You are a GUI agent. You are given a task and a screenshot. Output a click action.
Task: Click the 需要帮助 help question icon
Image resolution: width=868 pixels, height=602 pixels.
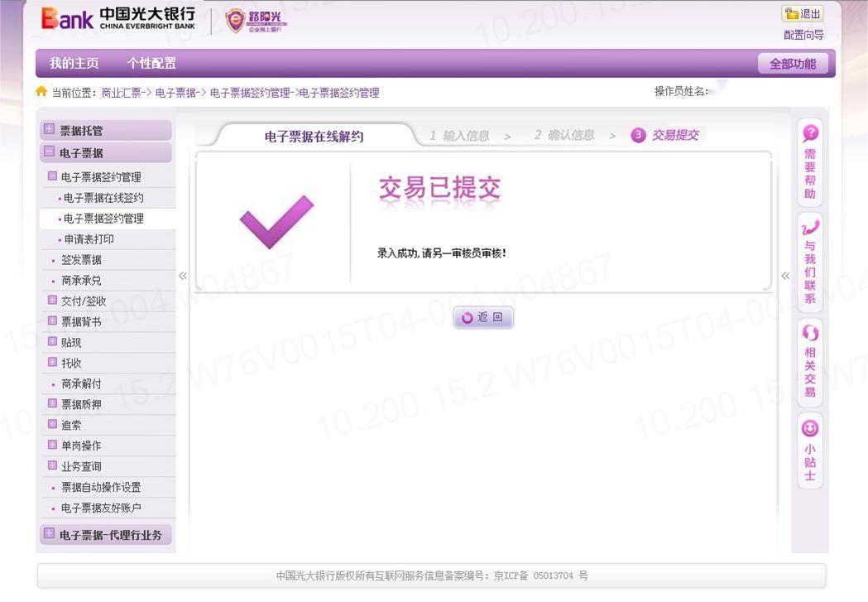point(810,133)
